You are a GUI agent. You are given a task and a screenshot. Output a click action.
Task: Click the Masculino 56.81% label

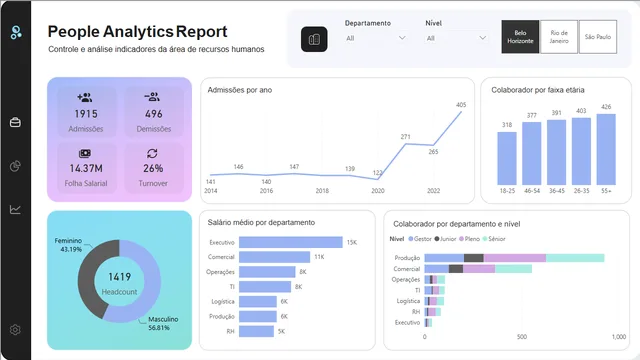pyautogui.click(x=163, y=323)
